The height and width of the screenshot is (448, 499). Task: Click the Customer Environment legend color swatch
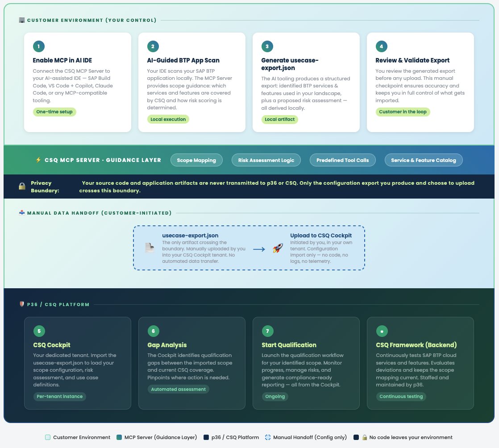point(48,437)
